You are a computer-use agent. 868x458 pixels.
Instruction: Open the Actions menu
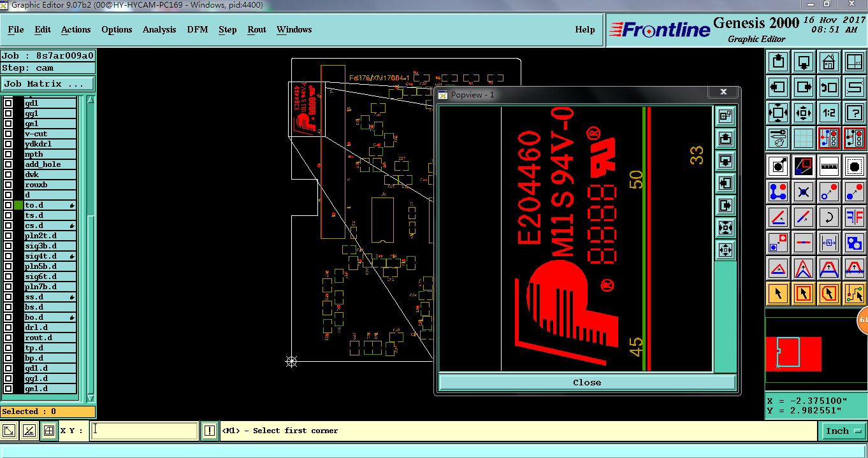[x=76, y=29]
